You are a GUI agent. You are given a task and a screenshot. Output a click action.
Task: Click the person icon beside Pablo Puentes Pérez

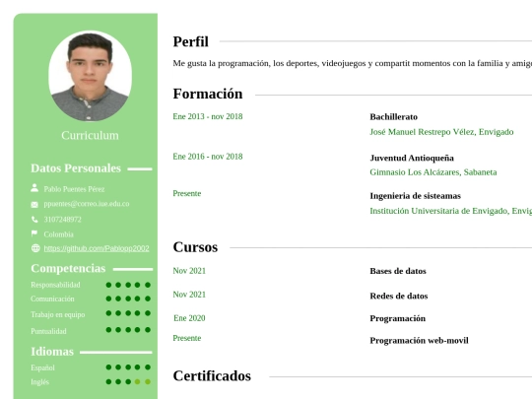34,188
